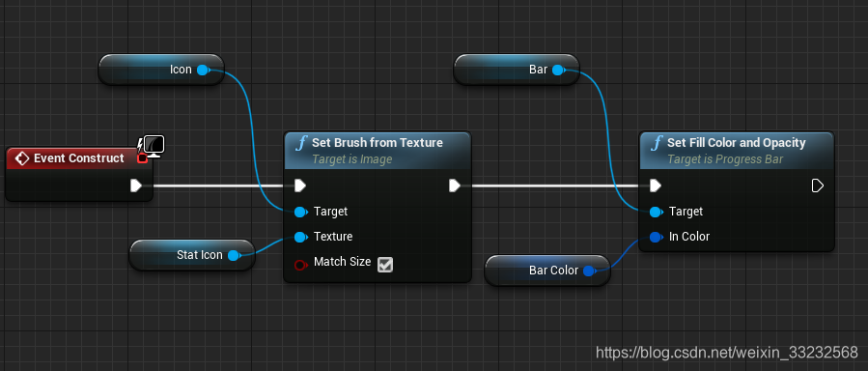This screenshot has height=371, width=868.
Task: Click the red delegate pin on Event Construct
Action: (x=142, y=158)
